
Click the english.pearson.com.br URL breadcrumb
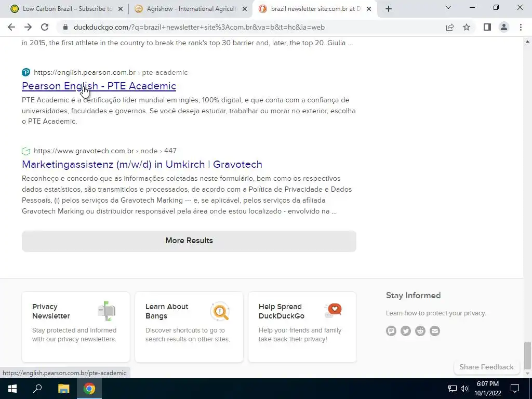tap(111, 72)
